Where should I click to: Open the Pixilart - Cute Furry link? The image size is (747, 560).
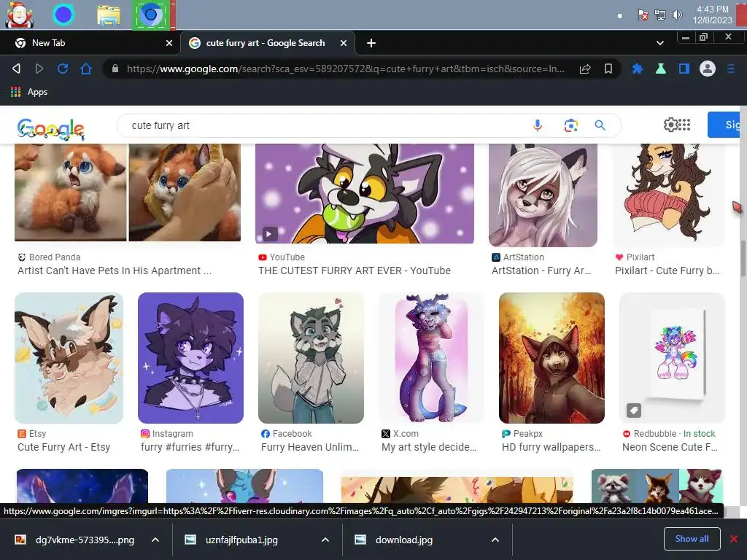[x=667, y=271]
